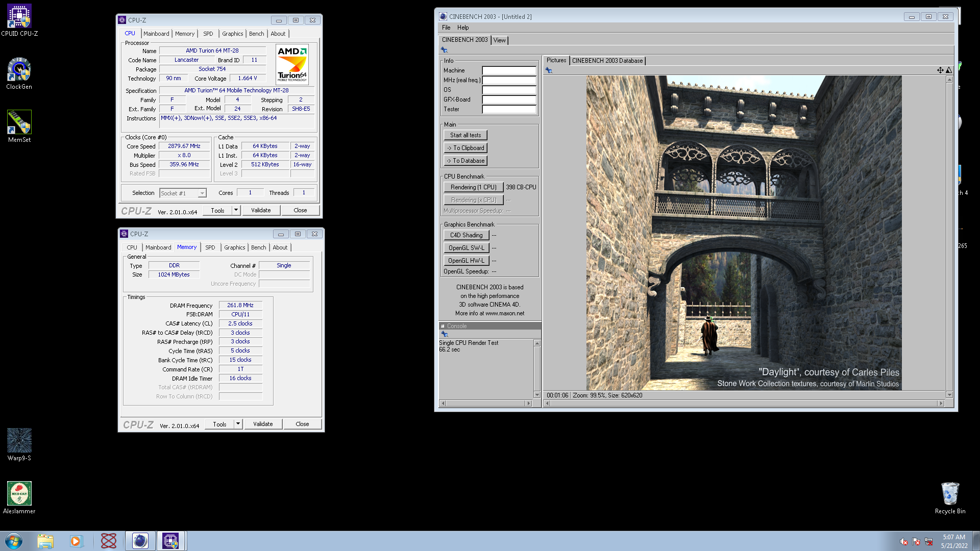Open the Warp9-S desktop icon
980x551 pixels.
[19, 445]
